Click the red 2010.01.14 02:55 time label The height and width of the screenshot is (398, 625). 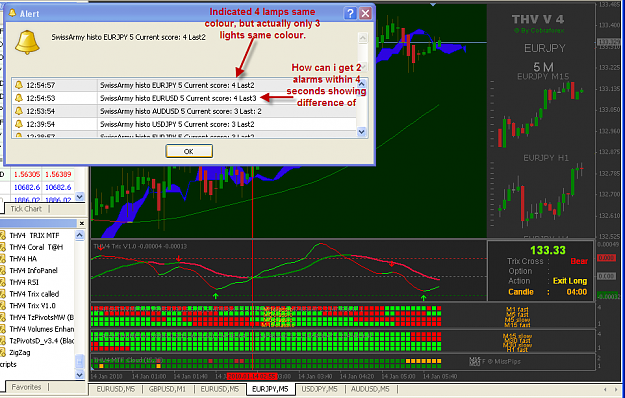tap(252, 376)
